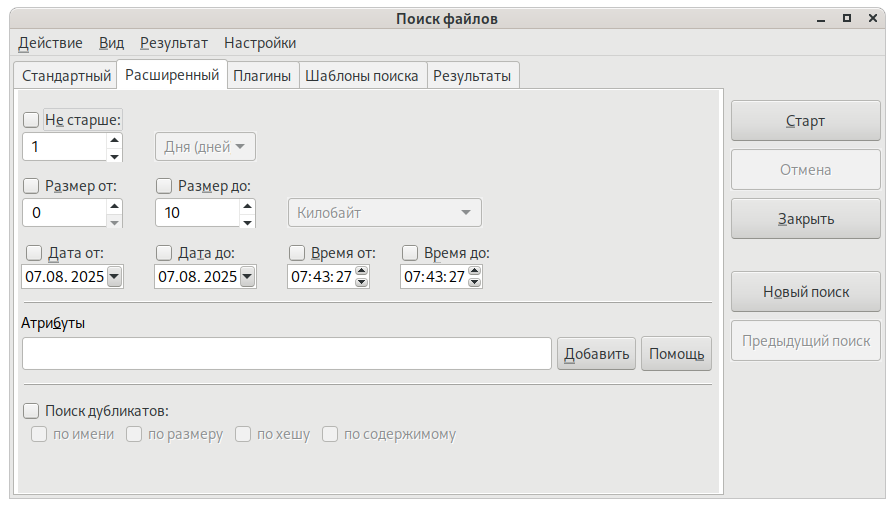Decrease the 'Размер до' value with down arrow
This screenshot has height=508, width=895.
pos(247,221)
